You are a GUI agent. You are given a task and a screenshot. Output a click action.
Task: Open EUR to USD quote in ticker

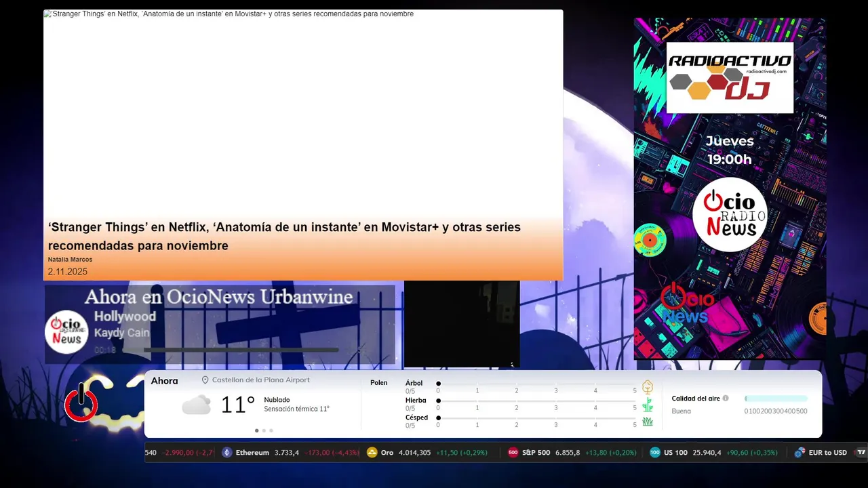tap(821, 453)
